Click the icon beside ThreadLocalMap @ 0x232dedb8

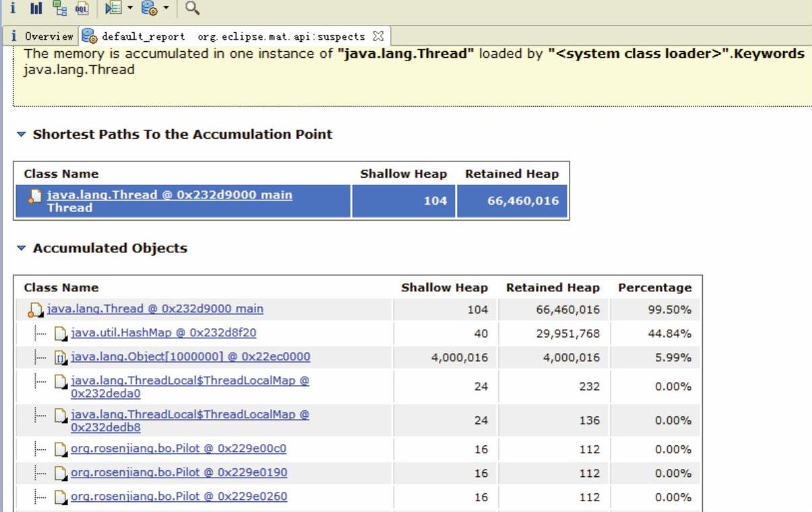(61, 415)
